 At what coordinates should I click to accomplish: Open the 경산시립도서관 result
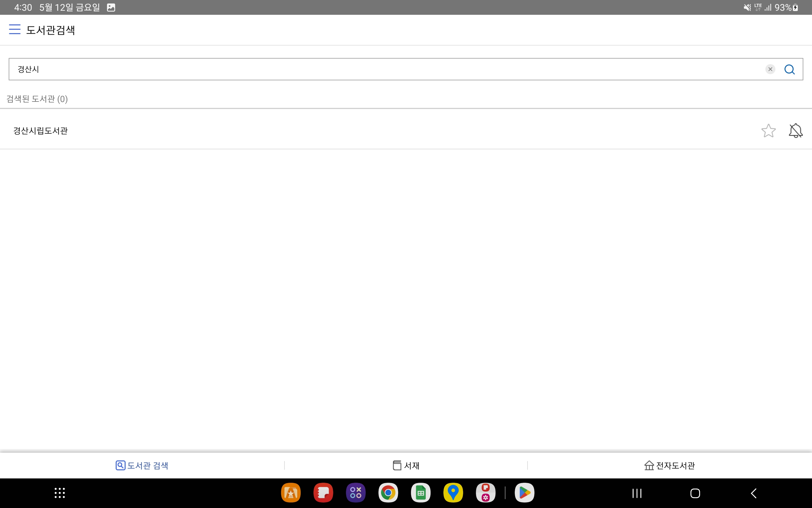(40, 131)
